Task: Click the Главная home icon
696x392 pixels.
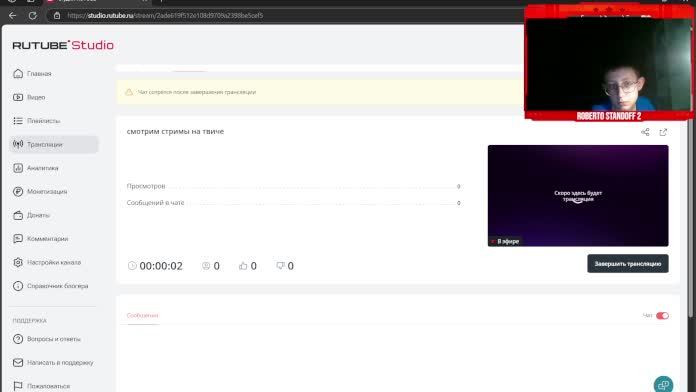Action: click(x=18, y=74)
